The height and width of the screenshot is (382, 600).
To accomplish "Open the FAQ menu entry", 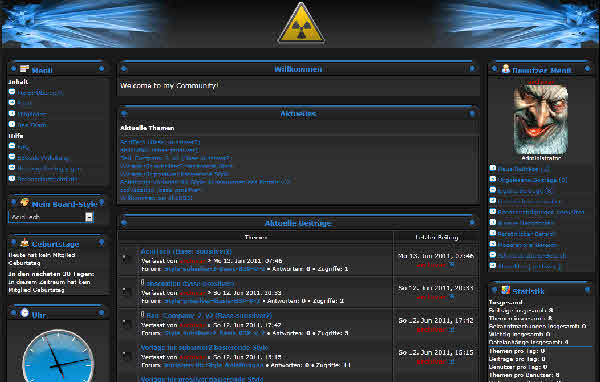I will pos(23,147).
